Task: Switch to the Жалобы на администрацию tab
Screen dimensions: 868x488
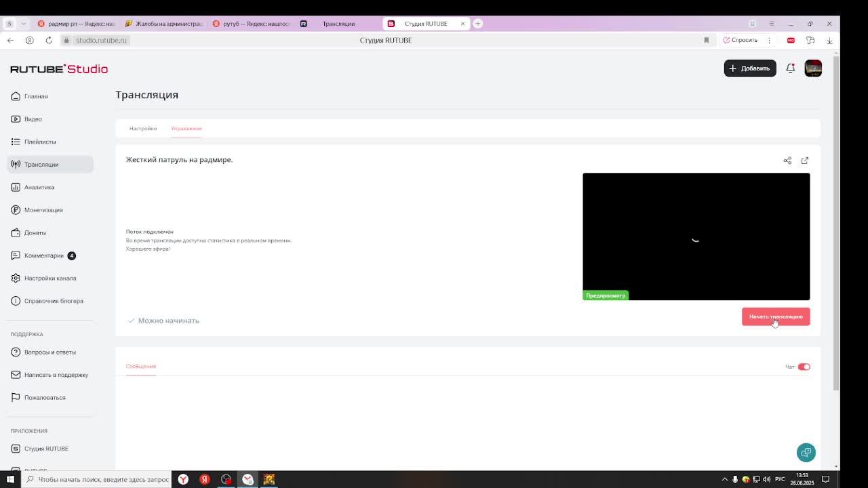Action: [164, 24]
